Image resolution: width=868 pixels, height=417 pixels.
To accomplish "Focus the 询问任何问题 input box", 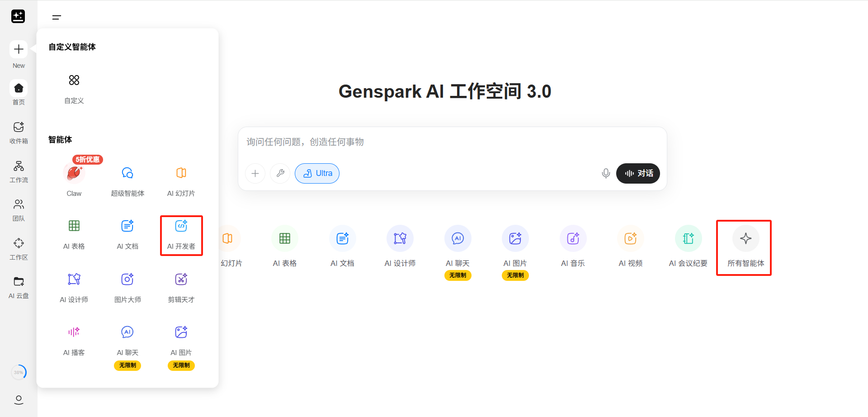I will (452, 142).
